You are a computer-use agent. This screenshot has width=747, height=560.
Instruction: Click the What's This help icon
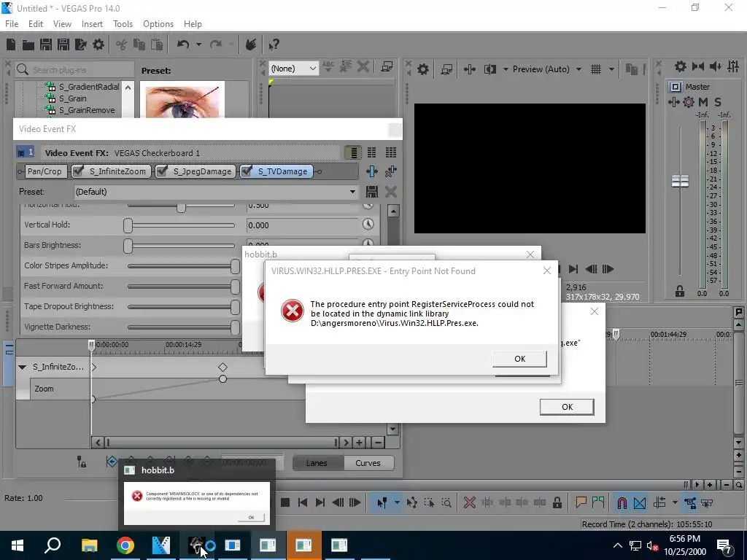[274, 44]
